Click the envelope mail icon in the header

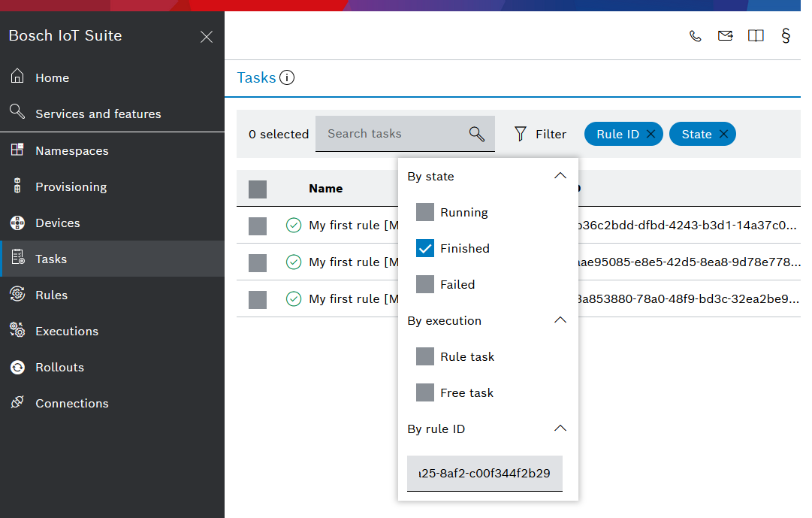click(x=725, y=36)
